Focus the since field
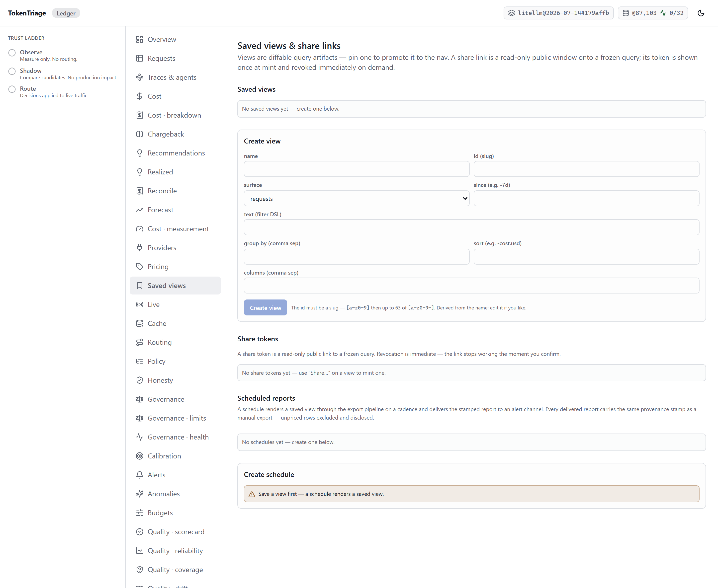 (x=586, y=199)
